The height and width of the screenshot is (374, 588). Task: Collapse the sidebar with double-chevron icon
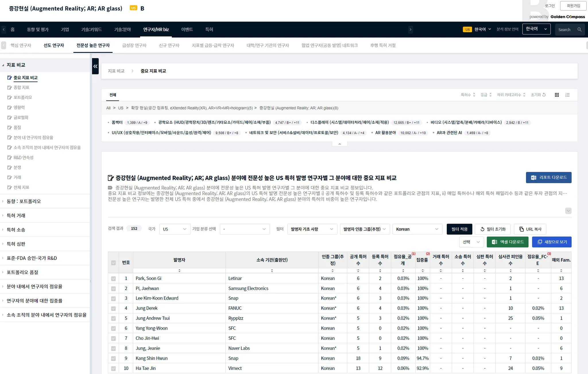95,66
